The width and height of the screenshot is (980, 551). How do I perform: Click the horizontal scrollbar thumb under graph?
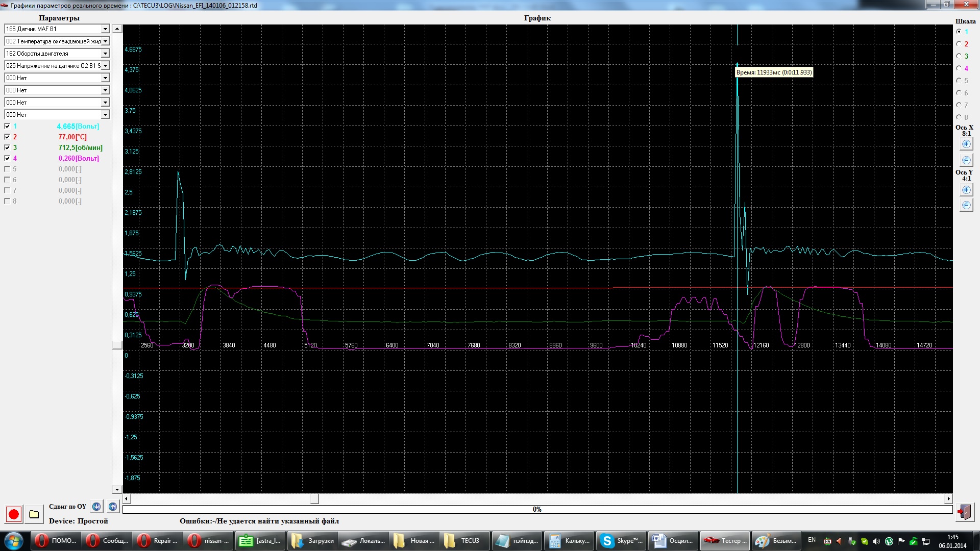[315, 499]
